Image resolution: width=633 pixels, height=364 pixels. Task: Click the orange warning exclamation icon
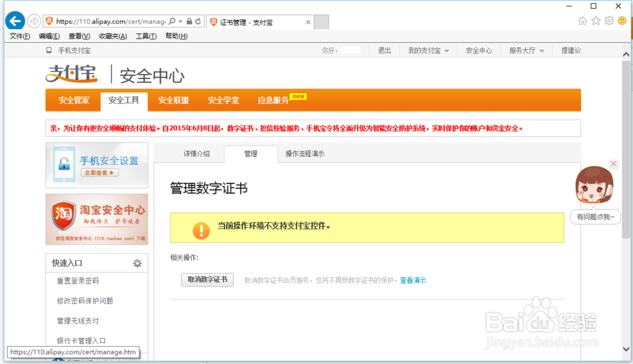[x=201, y=231]
